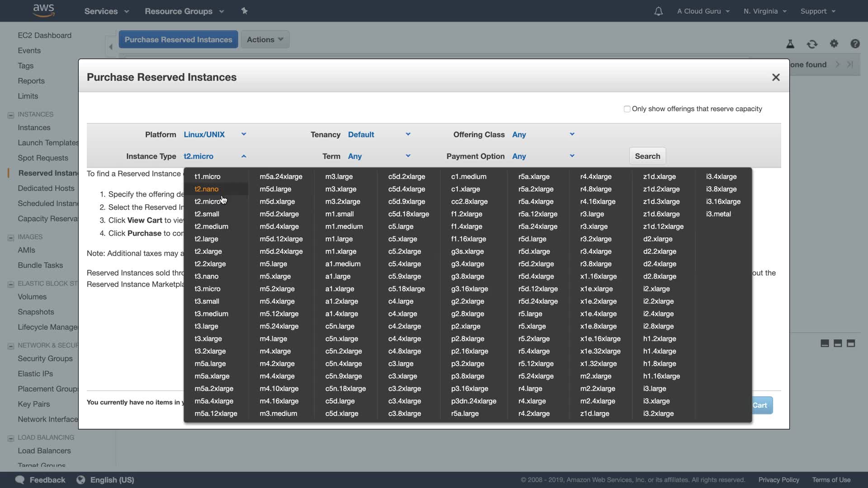
Task: Click the experiments flask icon
Action: pyautogui.click(x=790, y=44)
